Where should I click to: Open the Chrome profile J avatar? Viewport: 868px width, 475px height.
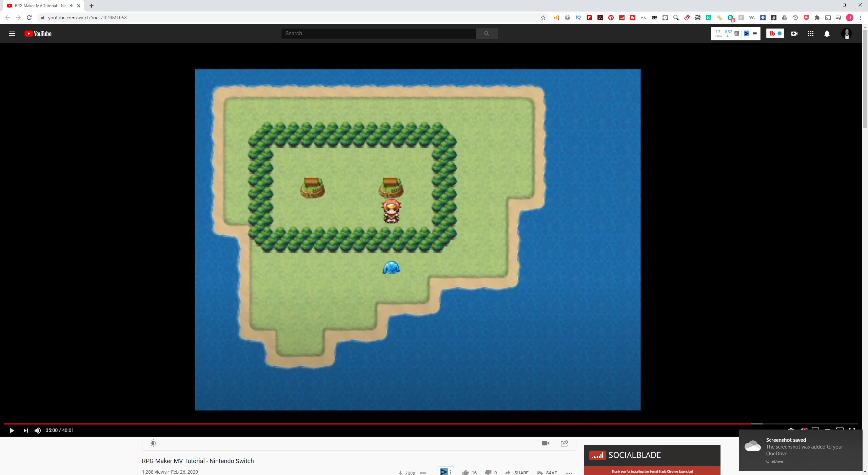pos(850,18)
